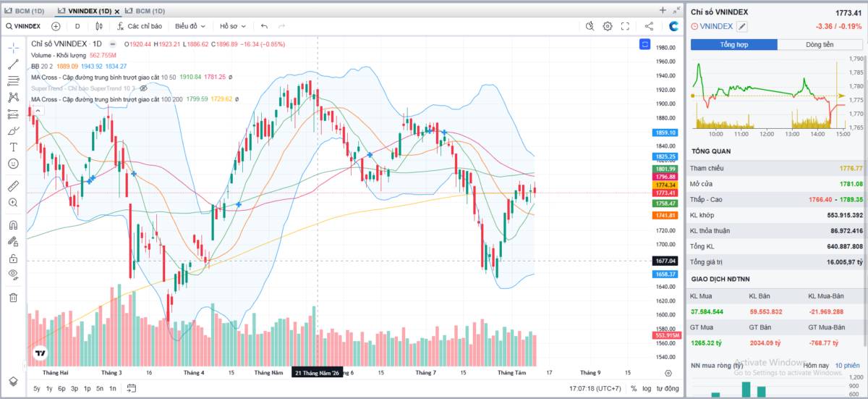Select 10 phiên net-buy period
This screenshot has height=399, width=868.
tap(848, 365)
